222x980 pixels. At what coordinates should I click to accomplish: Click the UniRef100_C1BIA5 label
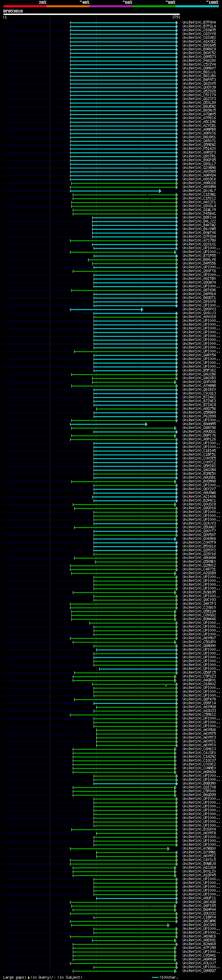[x=199, y=451]
